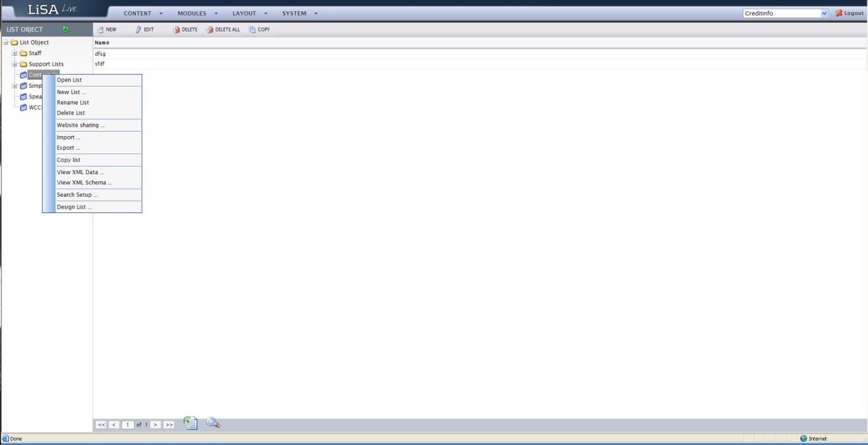Click the Copy toolbar button
Screen dimensions: 868x445
pos(259,29)
